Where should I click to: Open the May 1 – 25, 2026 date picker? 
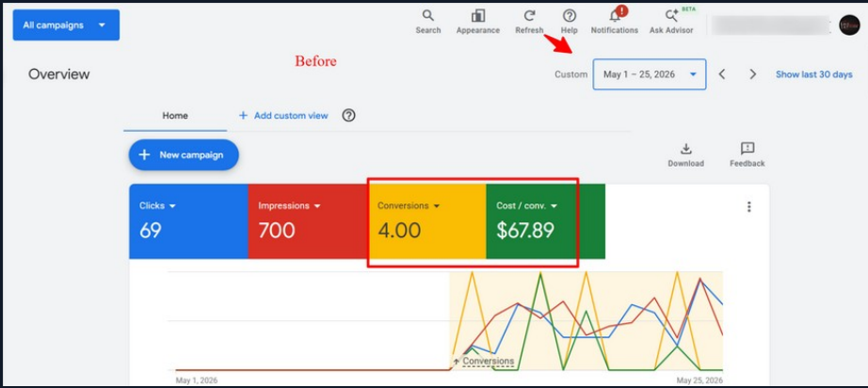point(650,74)
